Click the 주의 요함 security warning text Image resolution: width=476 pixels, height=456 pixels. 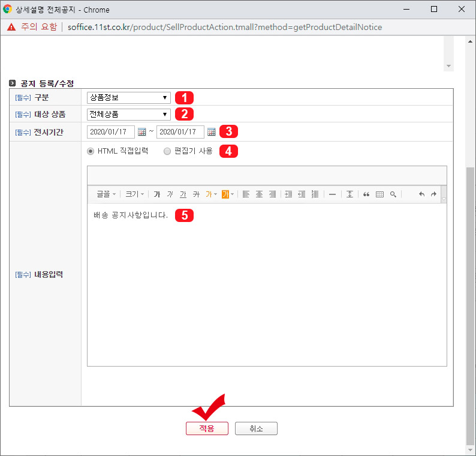click(39, 27)
